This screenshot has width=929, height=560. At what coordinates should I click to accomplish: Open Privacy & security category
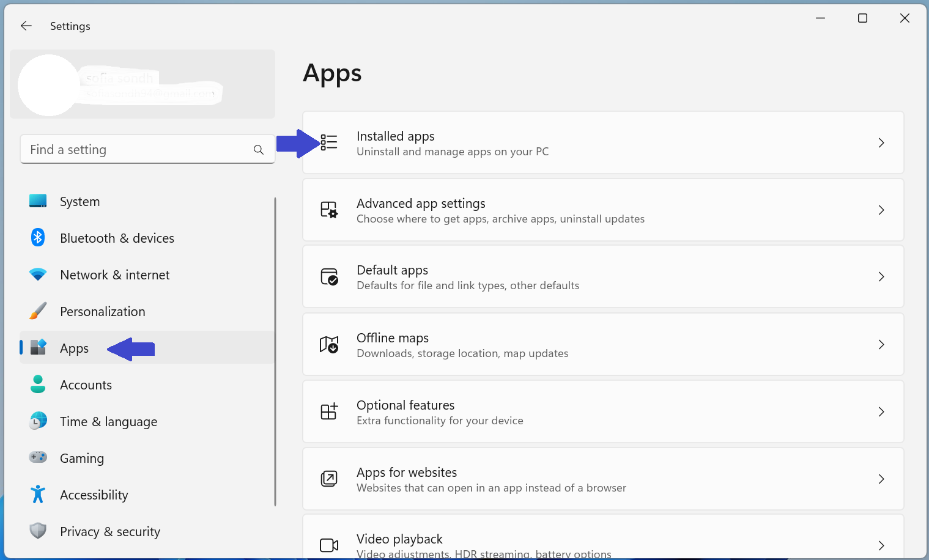click(x=109, y=532)
